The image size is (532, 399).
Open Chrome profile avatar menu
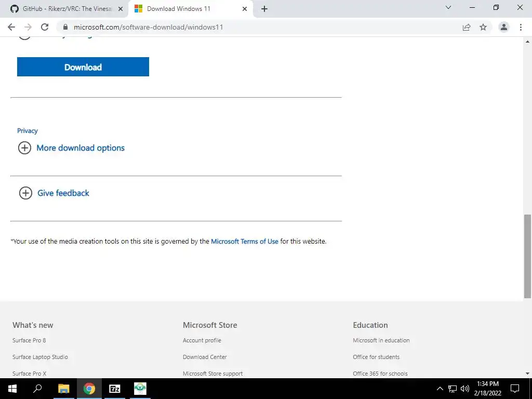tap(504, 27)
